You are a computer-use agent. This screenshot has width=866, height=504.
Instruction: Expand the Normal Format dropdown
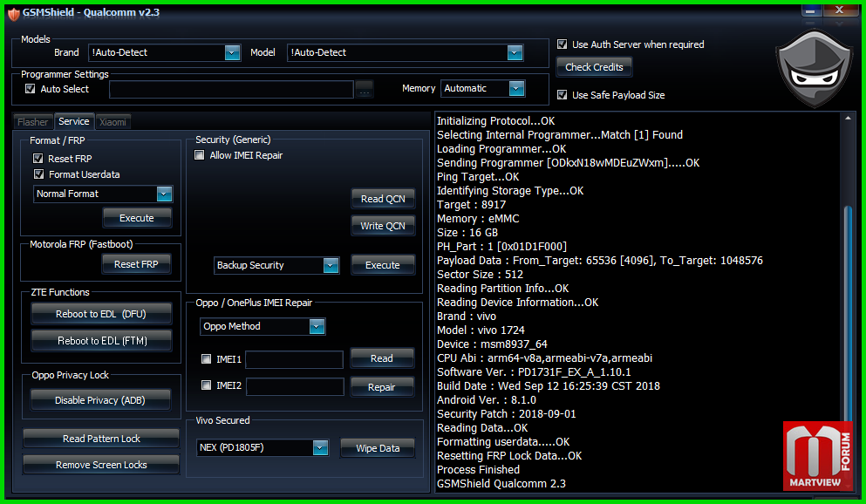164,194
